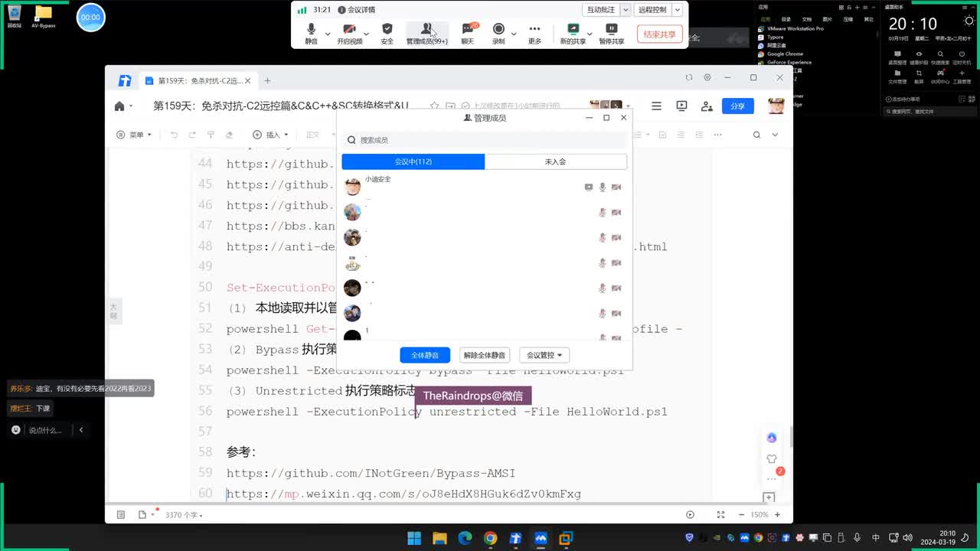Expand recording options arrow beside 录制
This screenshot has height=551, width=980.
[514, 34]
